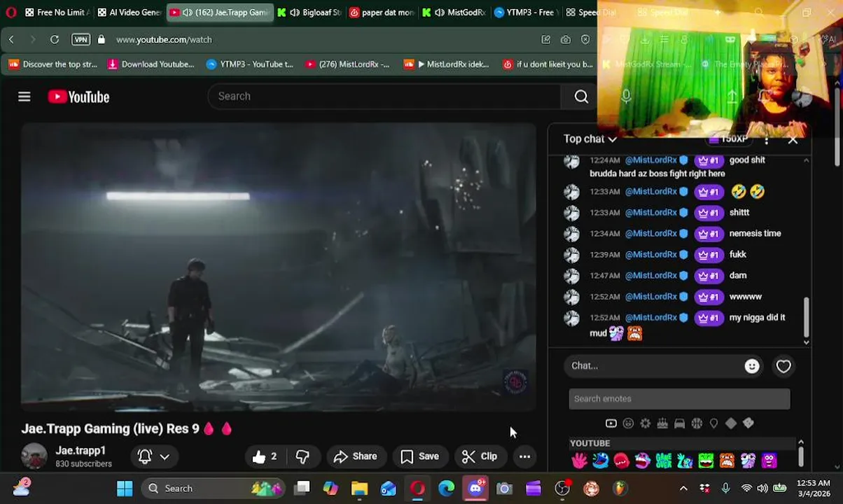
Task: Open the 'Download Youtube...' bookmark
Action: pyautogui.click(x=151, y=64)
